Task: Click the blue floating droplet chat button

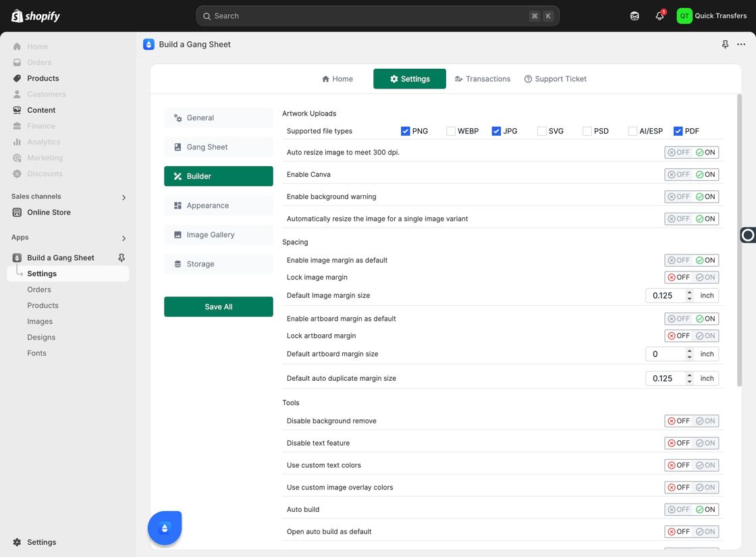Action: click(165, 528)
